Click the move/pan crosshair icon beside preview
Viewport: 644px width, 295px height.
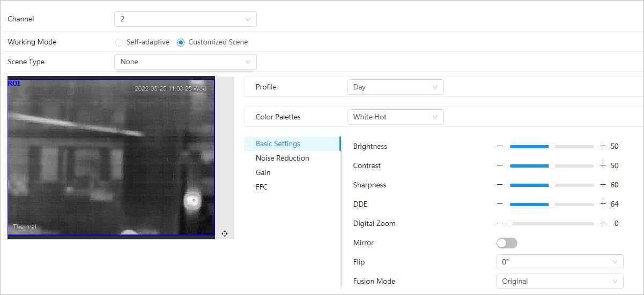224,233
